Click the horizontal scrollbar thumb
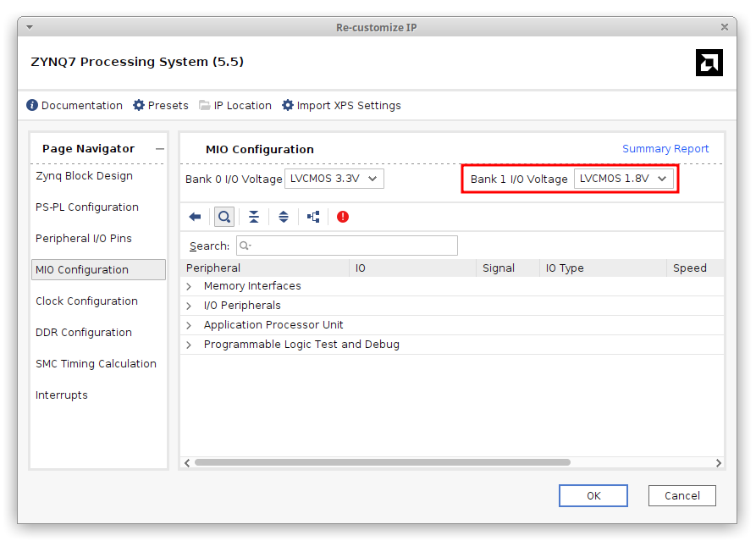The width and height of the screenshot is (756, 541). pos(382,462)
